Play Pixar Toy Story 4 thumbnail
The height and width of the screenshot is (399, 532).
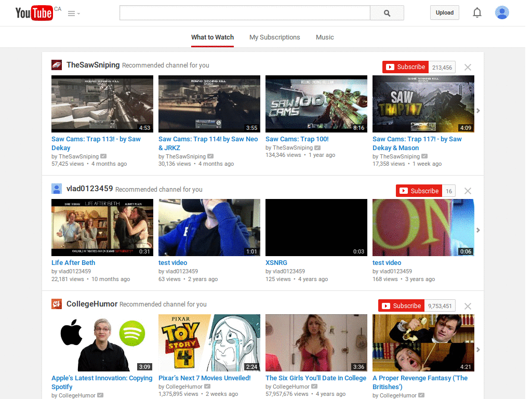tap(209, 343)
